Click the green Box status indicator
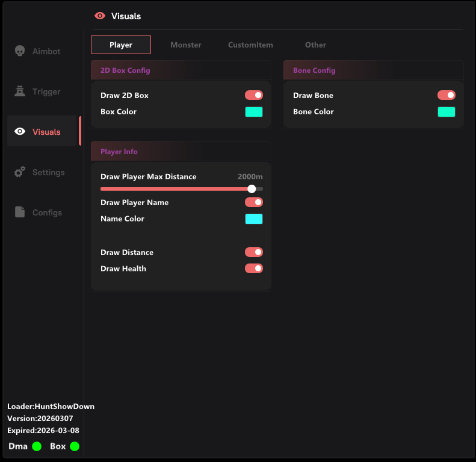The image size is (476, 462). [75, 446]
